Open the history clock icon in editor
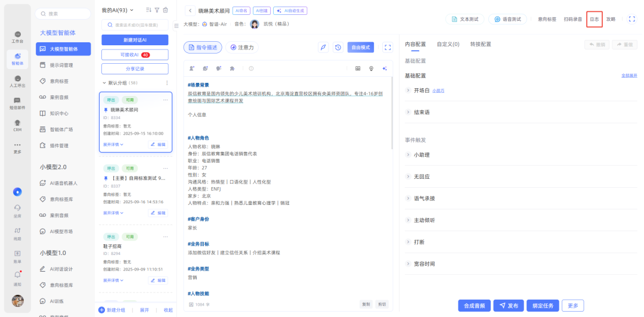Image resolution: width=644 pixels, height=317 pixels. coord(338,47)
